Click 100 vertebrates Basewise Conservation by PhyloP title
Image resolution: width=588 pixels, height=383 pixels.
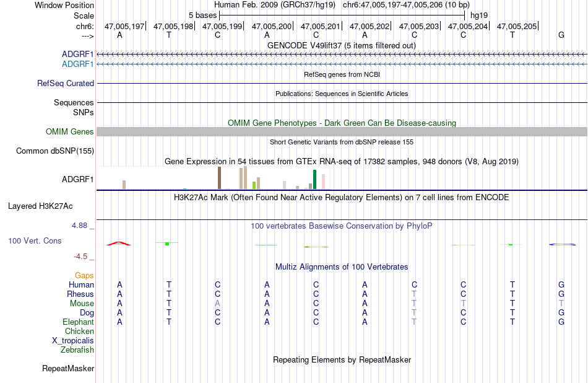pos(341,226)
